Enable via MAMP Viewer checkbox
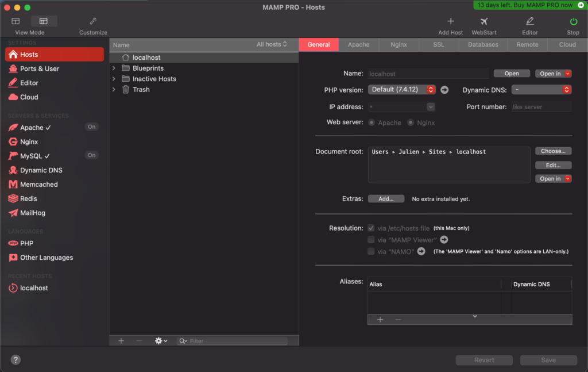Image resolution: width=588 pixels, height=372 pixels. 371,240
